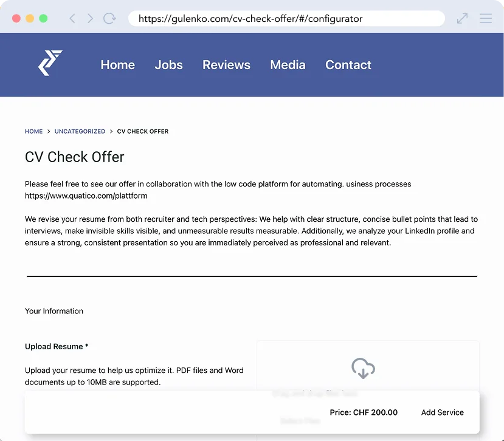Click the UNCATEGORIZED breadcrumb link
The height and width of the screenshot is (441, 504).
[x=80, y=131]
